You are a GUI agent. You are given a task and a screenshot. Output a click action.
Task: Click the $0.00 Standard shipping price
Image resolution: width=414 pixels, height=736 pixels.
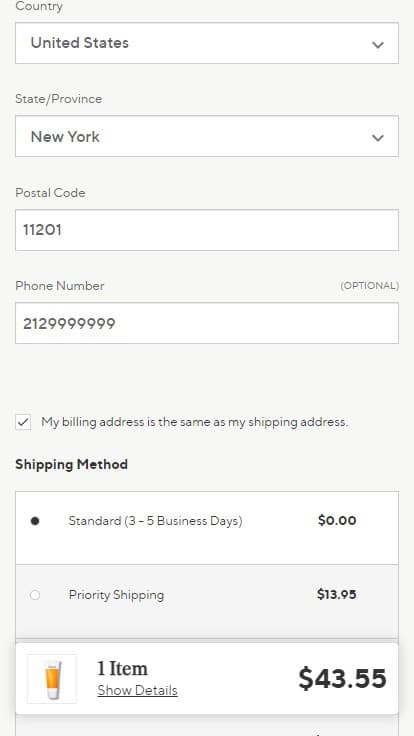click(337, 521)
